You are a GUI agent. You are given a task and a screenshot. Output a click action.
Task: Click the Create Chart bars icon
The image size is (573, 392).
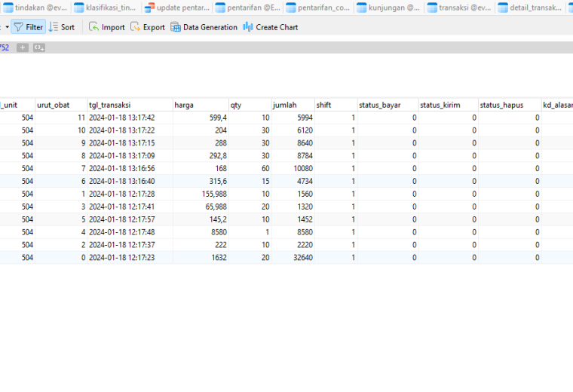pyautogui.click(x=248, y=26)
